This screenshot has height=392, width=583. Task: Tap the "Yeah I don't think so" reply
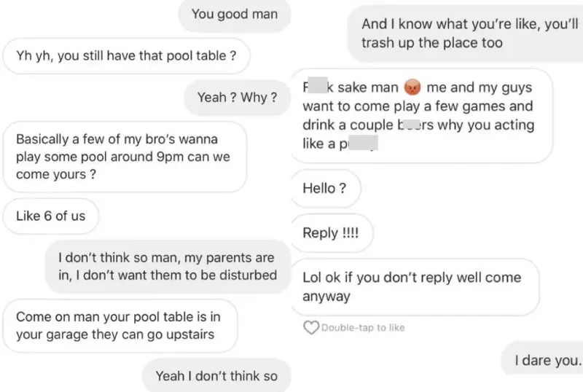pyautogui.click(x=216, y=376)
